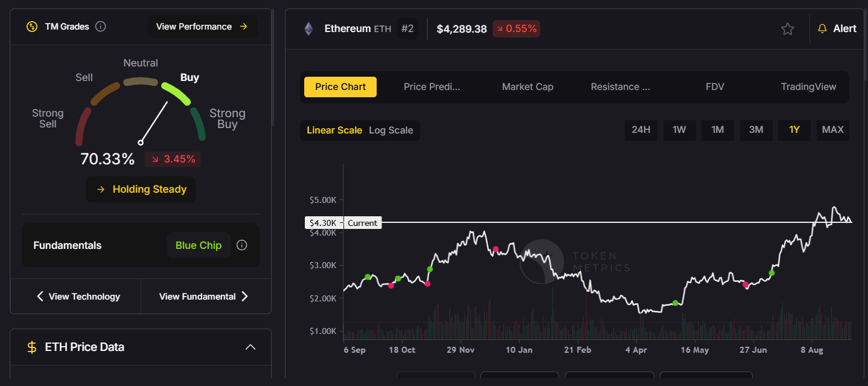Click the TM Grades logo icon

(32, 27)
